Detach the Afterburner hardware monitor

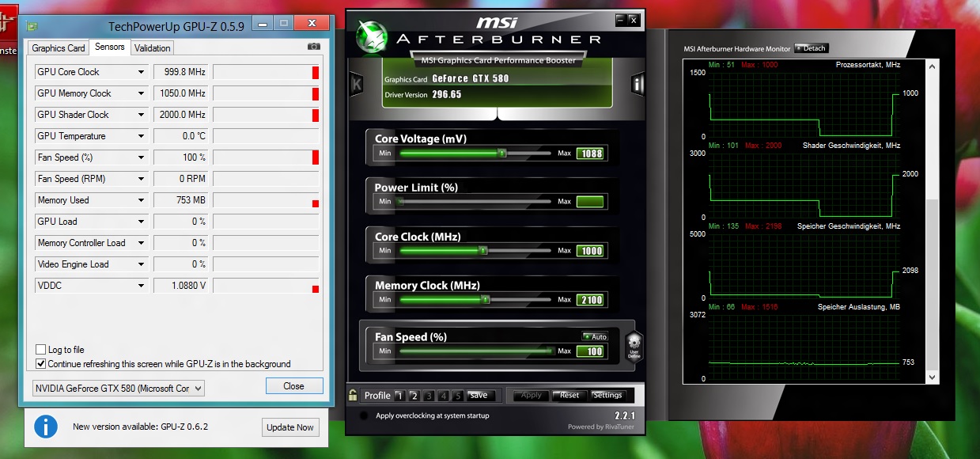tap(812, 47)
